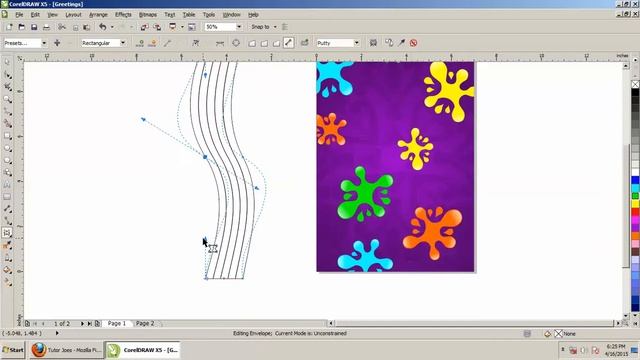Select the Eyedropper tool
Viewport: 640px width, 360px height.
(7, 245)
